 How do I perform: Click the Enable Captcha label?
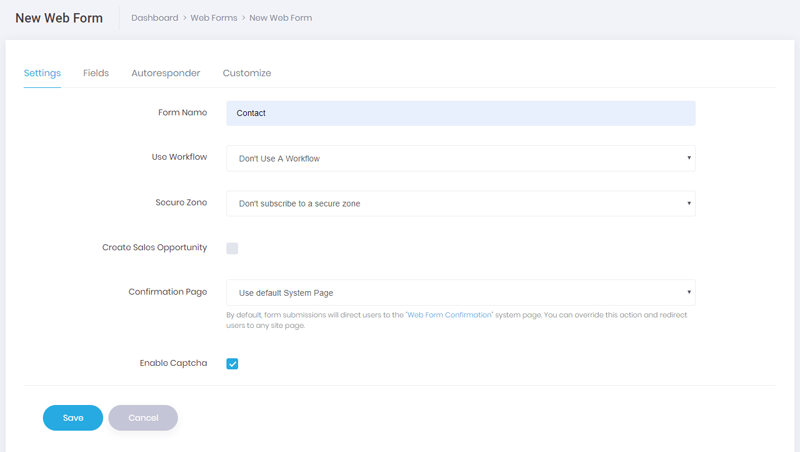point(173,363)
